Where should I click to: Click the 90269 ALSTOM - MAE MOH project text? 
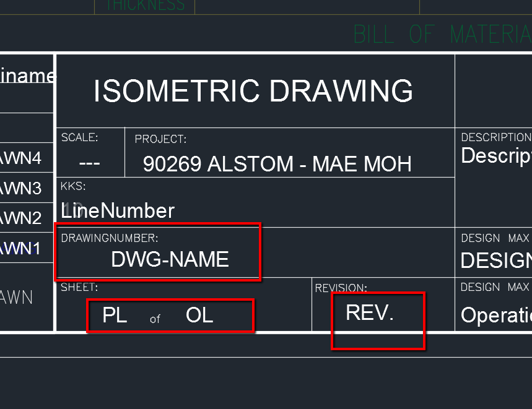pos(277,164)
